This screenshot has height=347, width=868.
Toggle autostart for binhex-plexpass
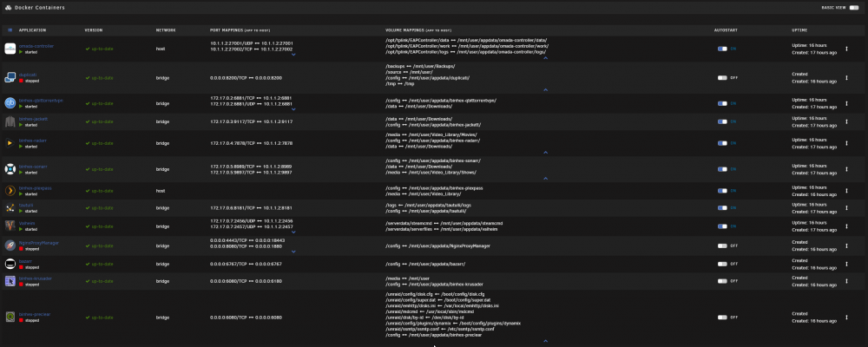point(722,190)
